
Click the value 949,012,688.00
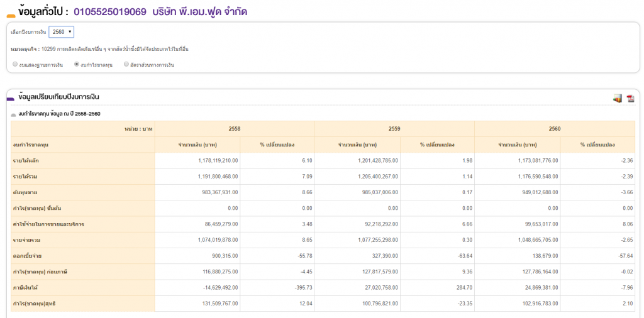point(540,192)
